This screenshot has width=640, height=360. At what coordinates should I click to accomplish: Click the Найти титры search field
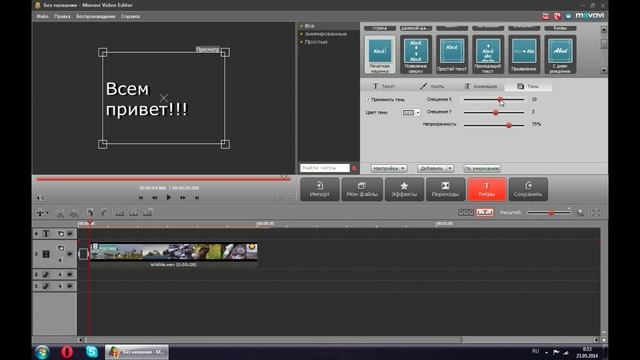click(x=325, y=168)
